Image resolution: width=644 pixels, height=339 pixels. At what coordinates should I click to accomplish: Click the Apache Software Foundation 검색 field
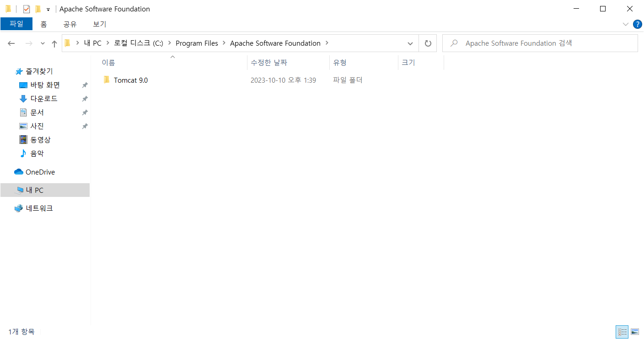(540, 43)
